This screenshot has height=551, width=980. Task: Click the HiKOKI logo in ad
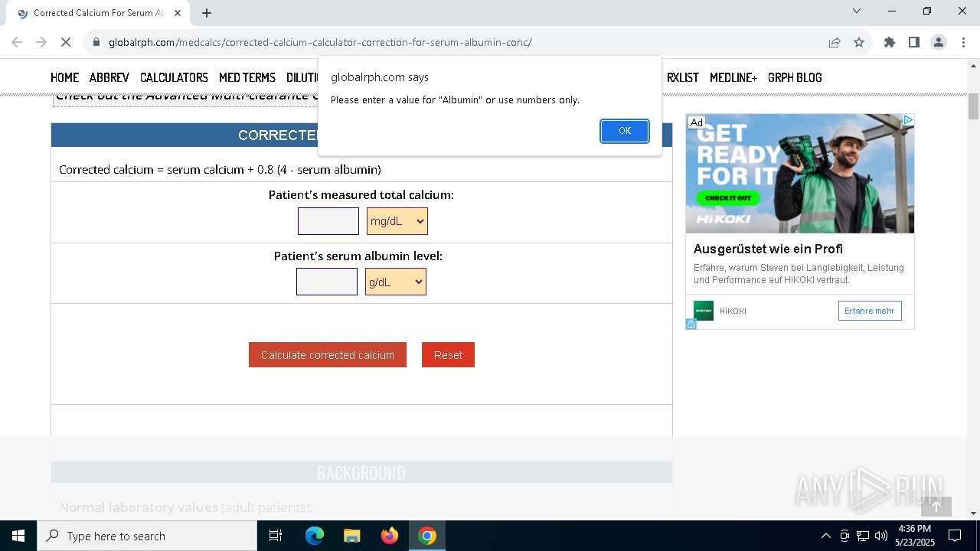[704, 311]
